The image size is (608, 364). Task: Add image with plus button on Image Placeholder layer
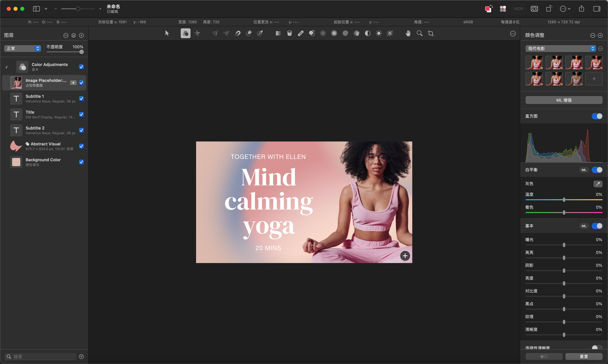tap(73, 83)
